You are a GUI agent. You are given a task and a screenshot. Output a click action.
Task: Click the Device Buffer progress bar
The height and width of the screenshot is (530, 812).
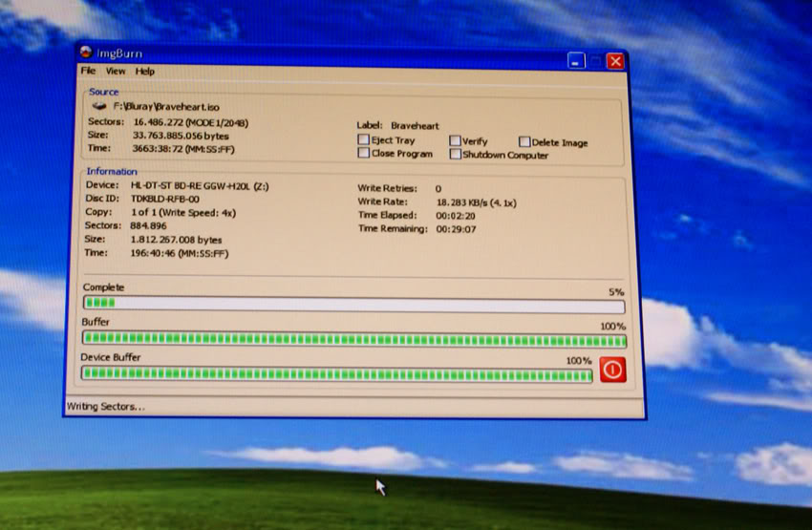click(336, 373)
